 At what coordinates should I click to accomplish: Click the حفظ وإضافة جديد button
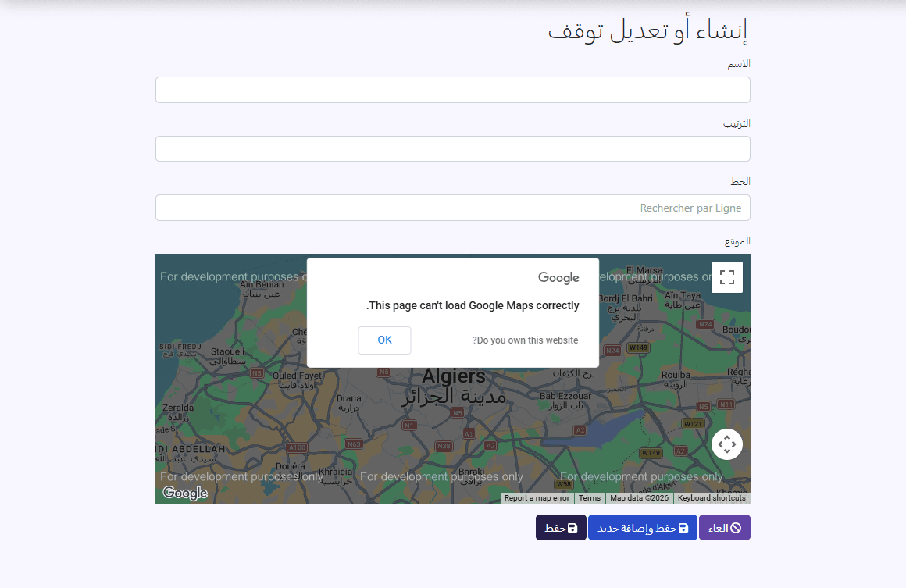643,528
